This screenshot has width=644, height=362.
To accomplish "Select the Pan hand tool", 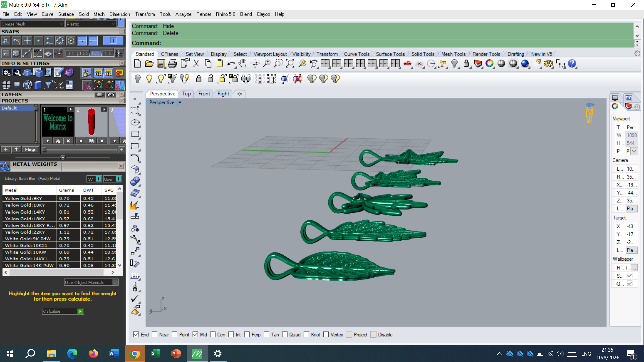I will coord(243,64).
